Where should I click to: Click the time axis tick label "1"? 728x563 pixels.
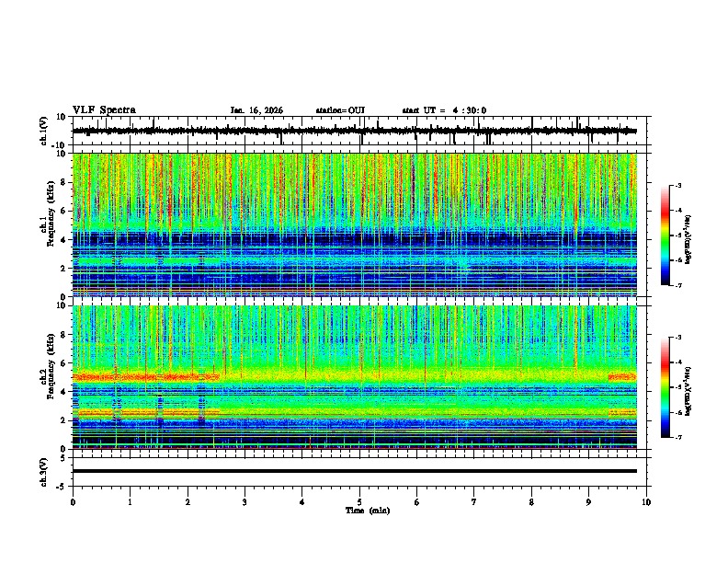pyautogui.click(x=130, y=502)
